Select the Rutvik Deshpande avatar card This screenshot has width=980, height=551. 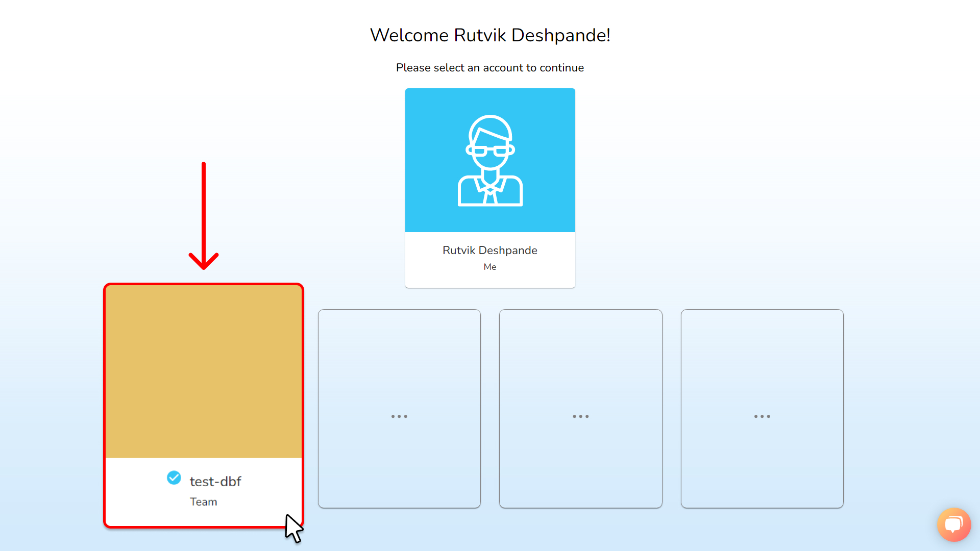pyautogui.click(x=490, y=188)
